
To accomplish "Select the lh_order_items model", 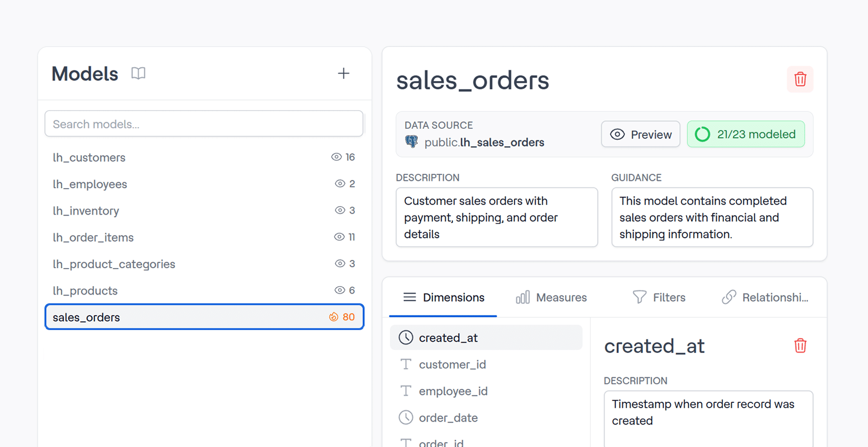I will [x=204, y=237].
